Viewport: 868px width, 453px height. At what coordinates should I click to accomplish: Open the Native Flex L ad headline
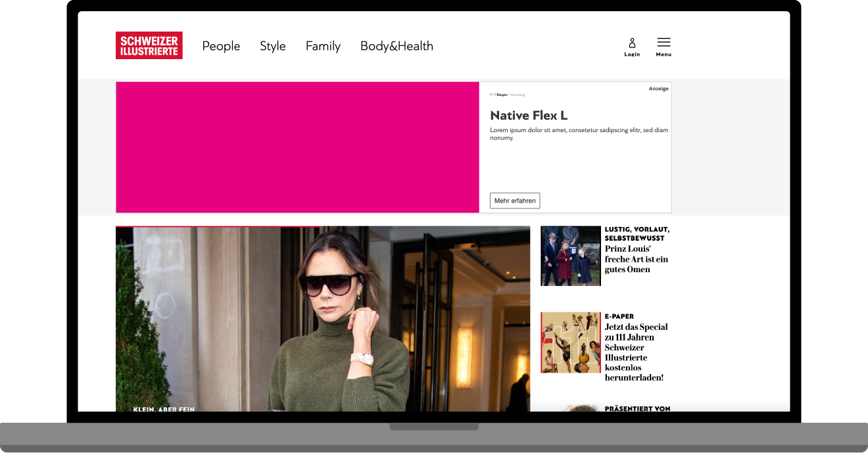tap(529, 115)
